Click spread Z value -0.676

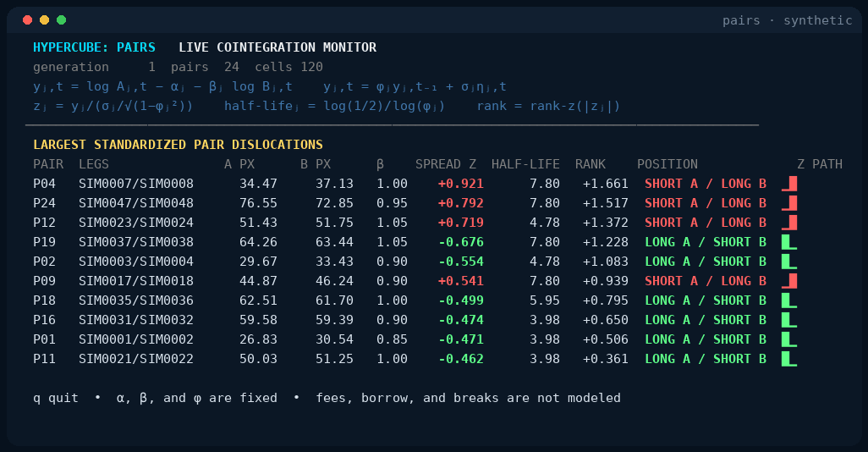pyautogui.click(x=460, y=242)
